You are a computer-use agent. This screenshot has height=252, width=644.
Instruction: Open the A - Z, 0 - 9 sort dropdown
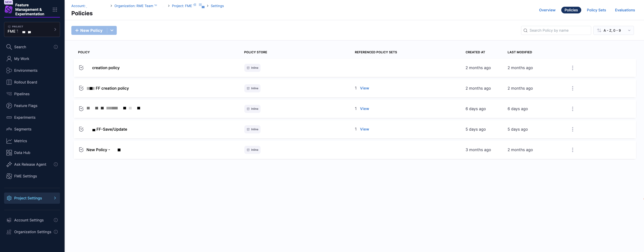[613, 30]
